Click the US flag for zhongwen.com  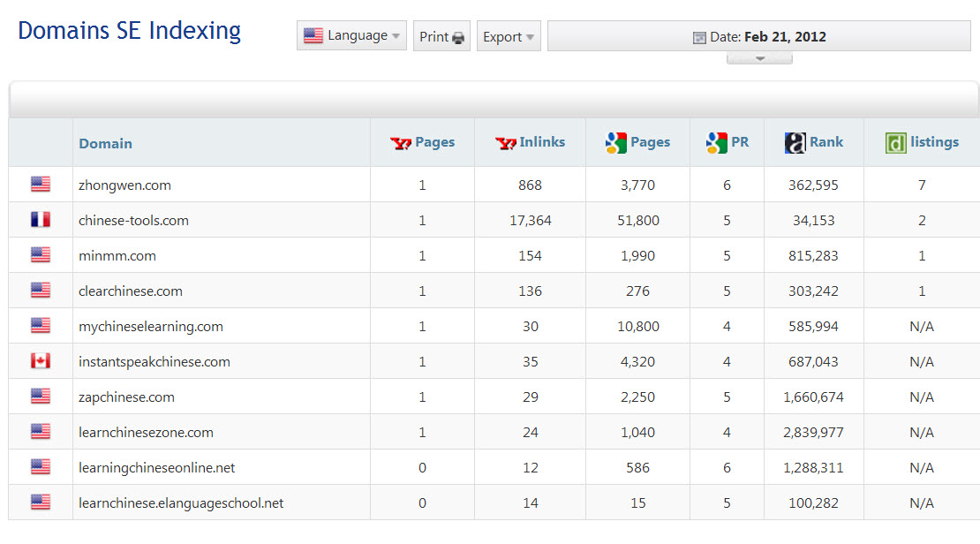(x=41, y=185)
